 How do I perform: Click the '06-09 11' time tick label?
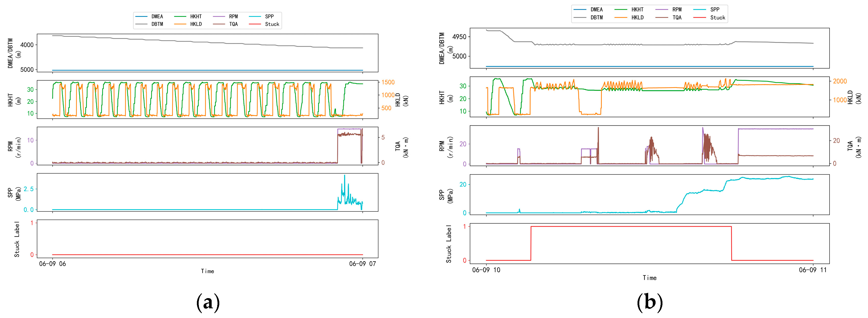[812, 270]
